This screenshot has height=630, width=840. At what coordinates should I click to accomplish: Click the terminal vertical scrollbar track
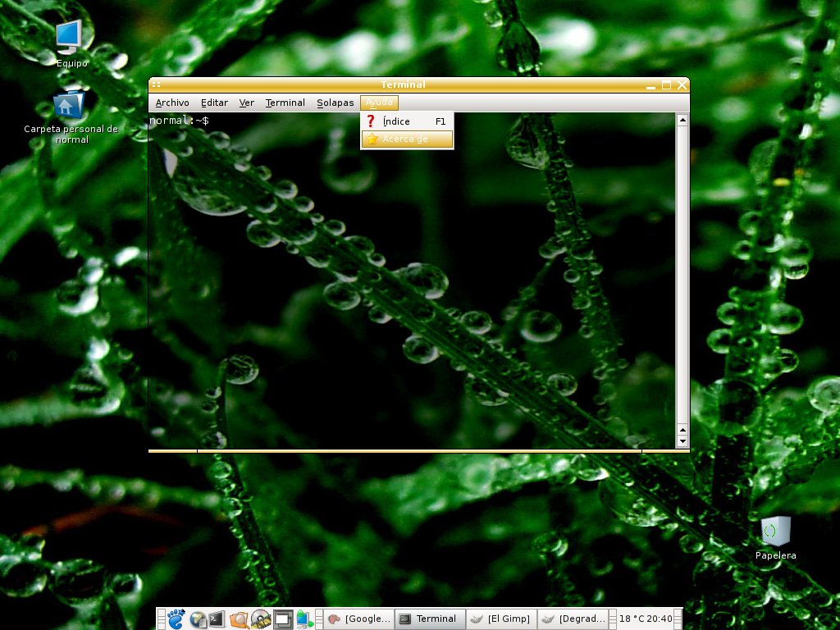tap(682, 275)
